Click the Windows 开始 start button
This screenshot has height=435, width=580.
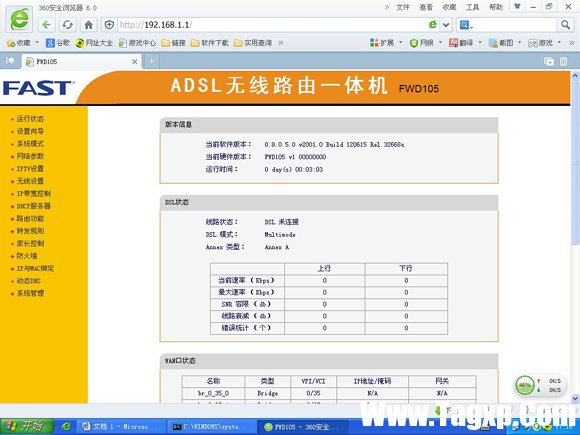pos(27,426)
